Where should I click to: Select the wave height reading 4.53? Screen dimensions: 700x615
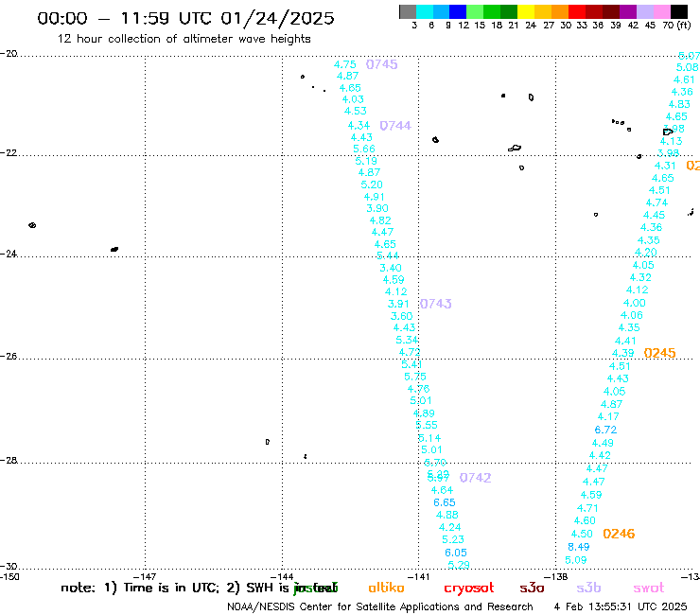coord(356,111)
